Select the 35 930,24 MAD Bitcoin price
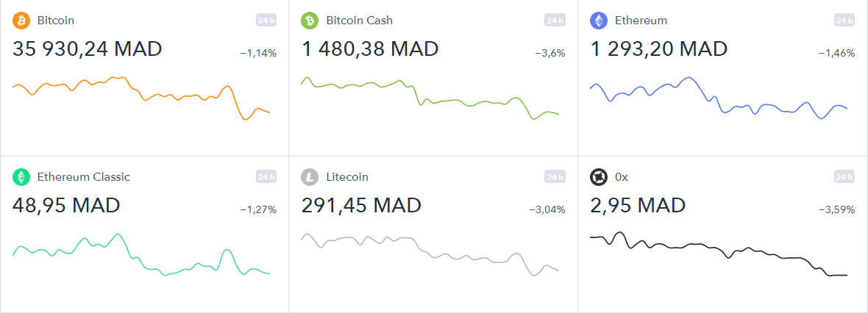 [x=87, y=48]
